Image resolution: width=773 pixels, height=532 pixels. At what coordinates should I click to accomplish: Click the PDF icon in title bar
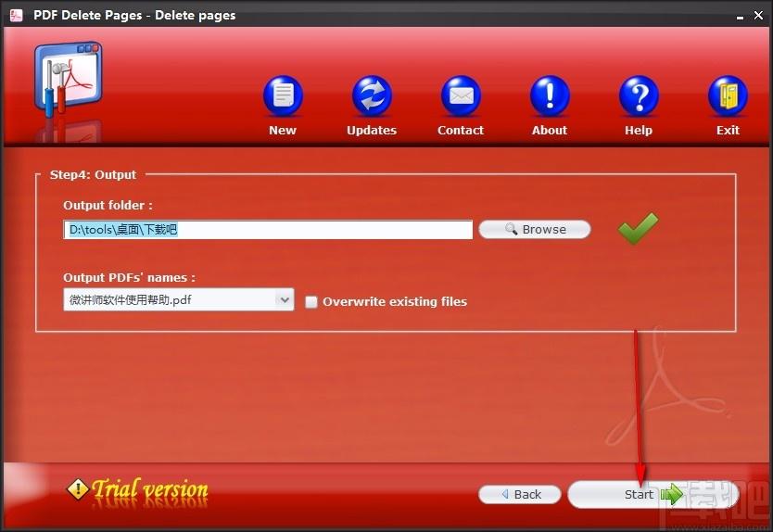click(16, 15)
